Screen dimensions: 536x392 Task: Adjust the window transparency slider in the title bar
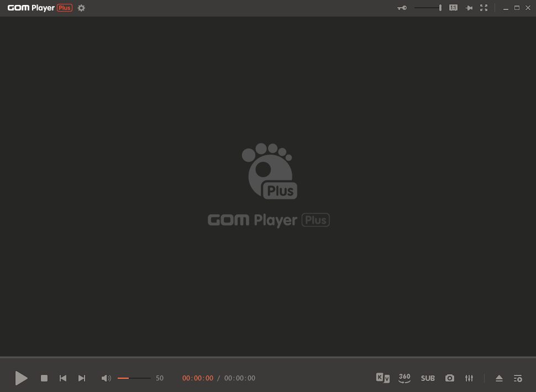point(428,8)
